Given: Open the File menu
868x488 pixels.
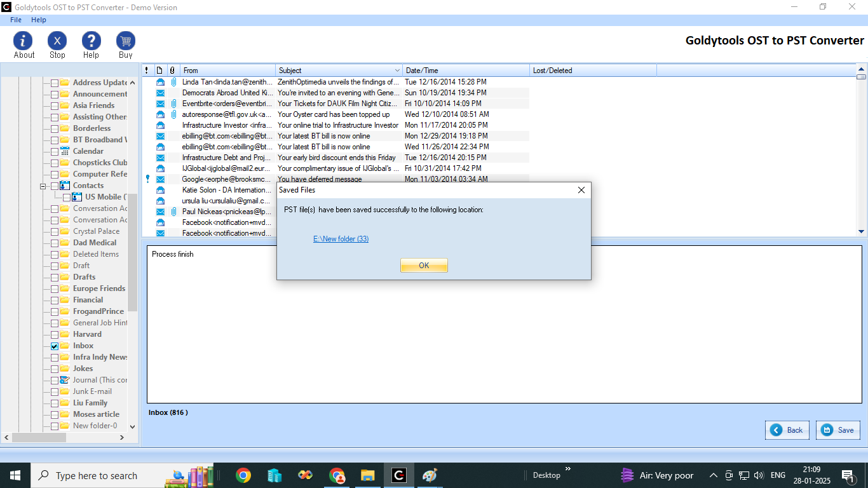Looking at the screenshot, I should click(16, 20).
